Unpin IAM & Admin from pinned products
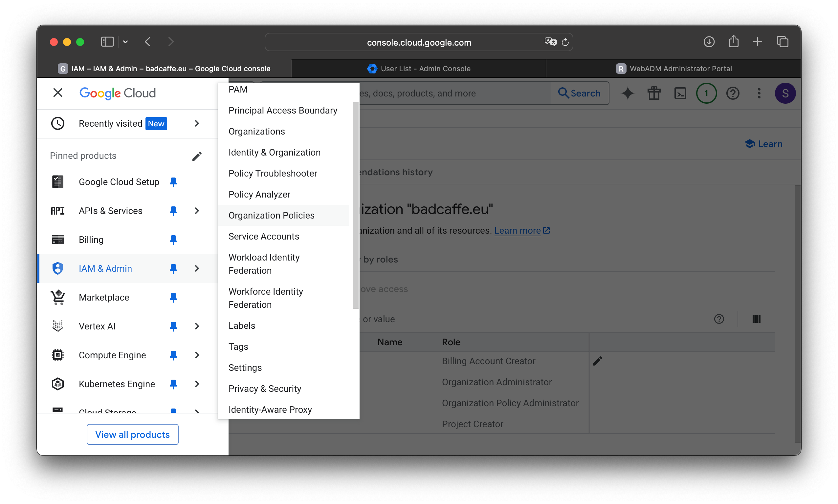 click(x=173, y=269)
